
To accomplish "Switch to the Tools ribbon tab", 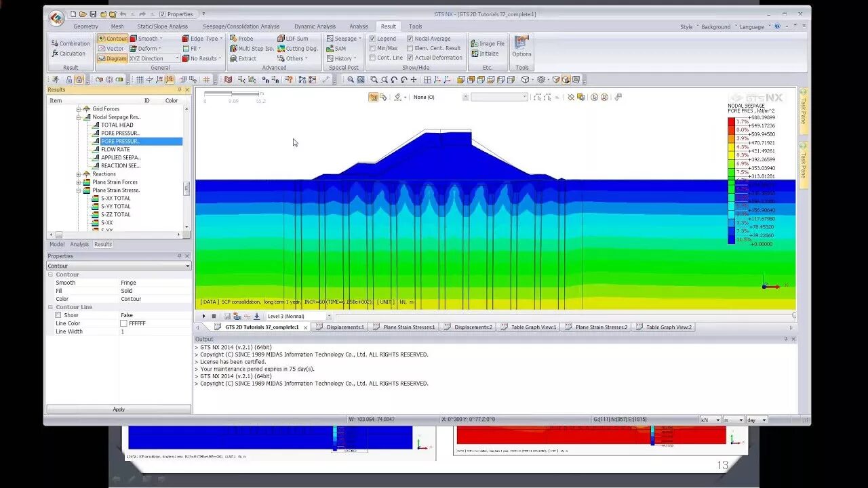I will [x=415, y=26].
